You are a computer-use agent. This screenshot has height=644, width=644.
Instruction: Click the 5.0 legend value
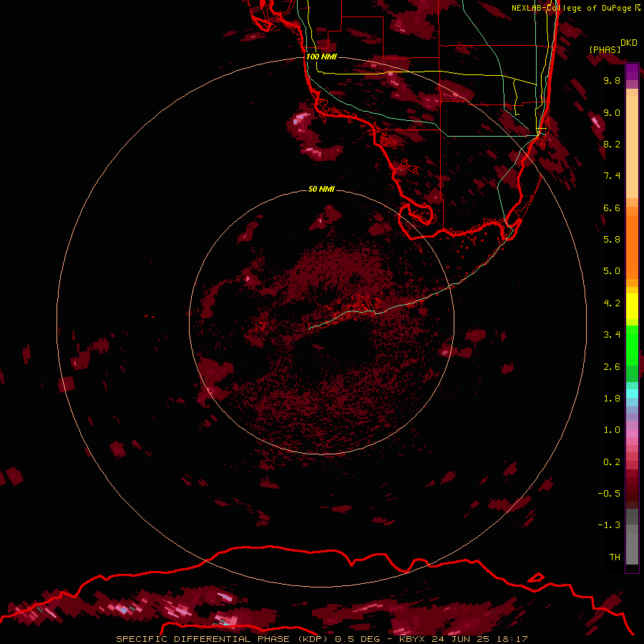[612, 271]
